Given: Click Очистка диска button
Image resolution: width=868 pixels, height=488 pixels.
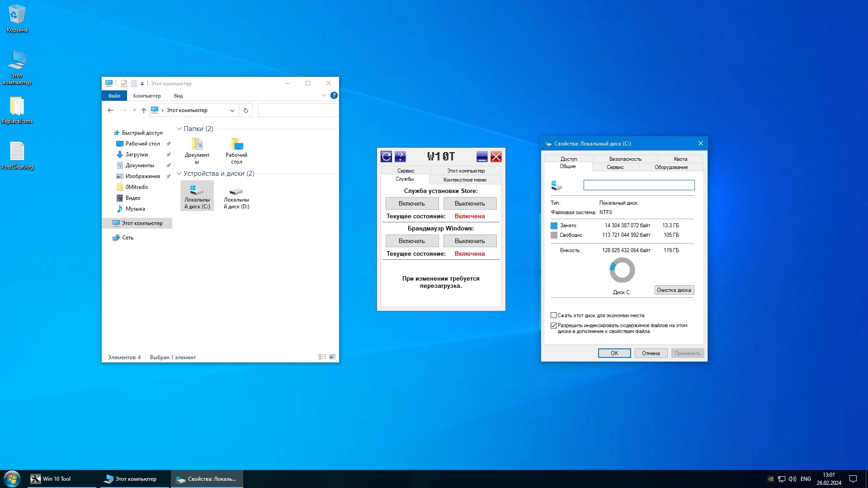Looking at the screenshot, I should pos(674,290).
